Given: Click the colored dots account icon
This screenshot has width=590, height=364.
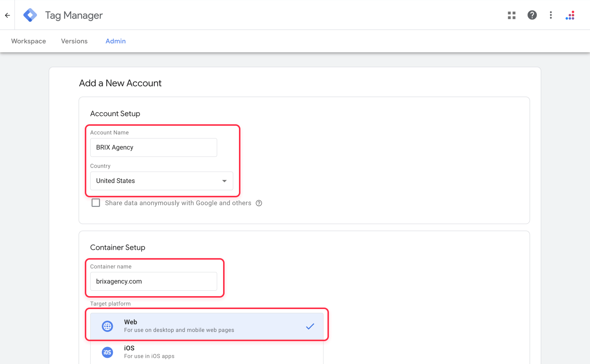Looking at the screenshot, I should coord(570,15).
